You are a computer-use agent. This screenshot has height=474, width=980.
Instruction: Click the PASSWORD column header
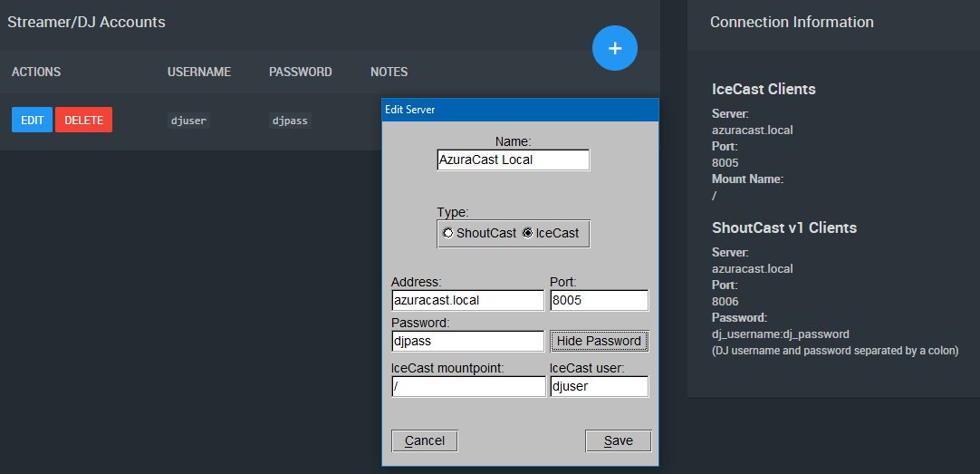(x=301, y=72)
